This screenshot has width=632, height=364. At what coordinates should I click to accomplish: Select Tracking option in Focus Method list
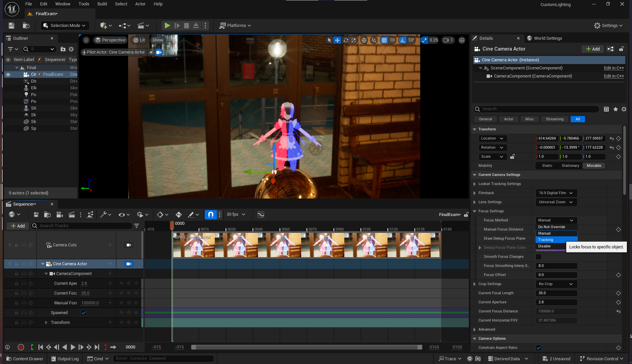tap(556, 240)
